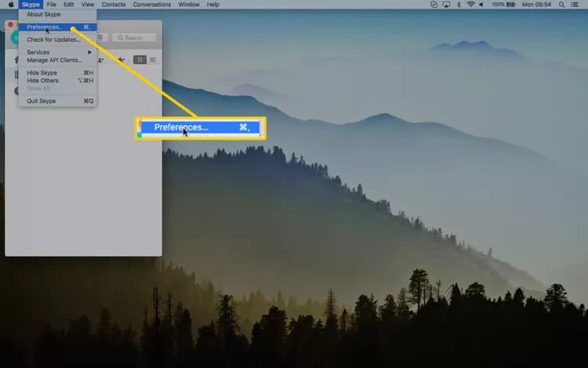This screenshot has height=368, width=588.
Task: Choose Quit Skype
Action: click(58, 101)
